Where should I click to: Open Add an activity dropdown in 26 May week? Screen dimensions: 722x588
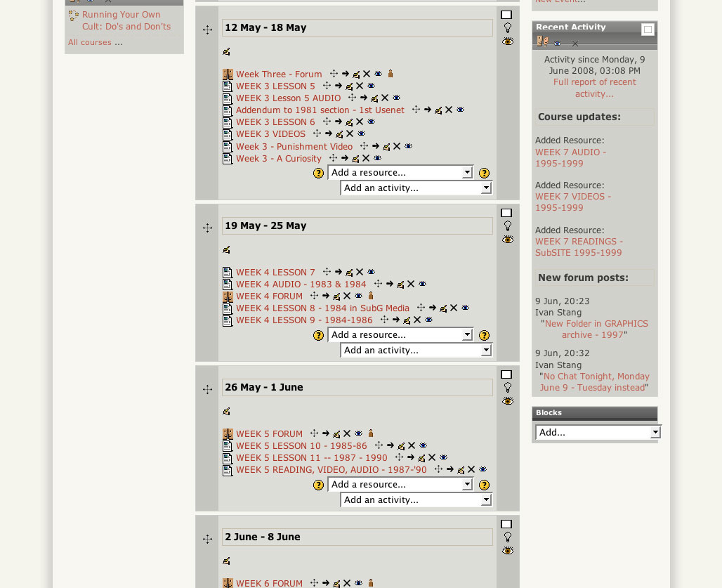coord(416,500)
